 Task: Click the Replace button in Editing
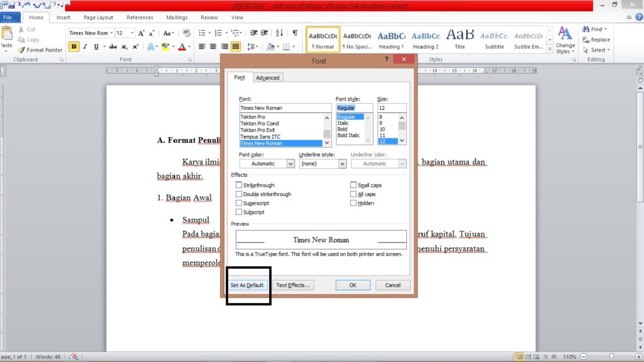tap(596, 40)
